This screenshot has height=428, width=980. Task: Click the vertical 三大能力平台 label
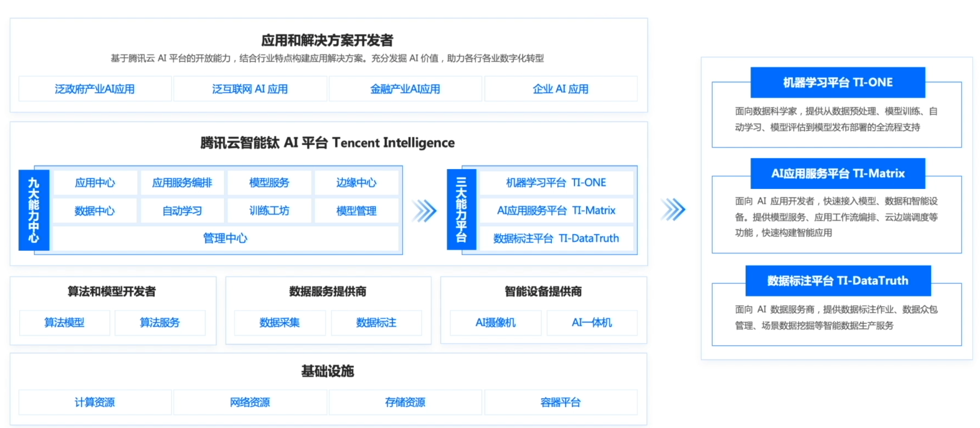pyautogui.click(x=462, y=210)
